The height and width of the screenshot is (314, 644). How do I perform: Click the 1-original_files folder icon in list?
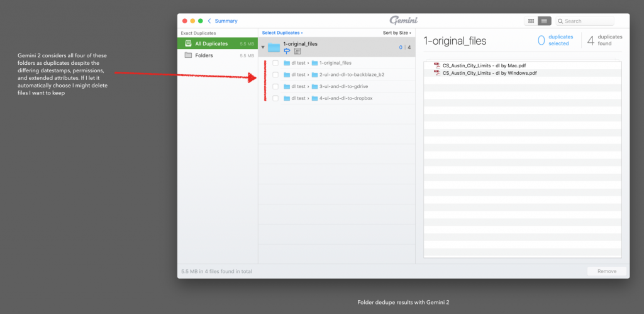(315, 63)
